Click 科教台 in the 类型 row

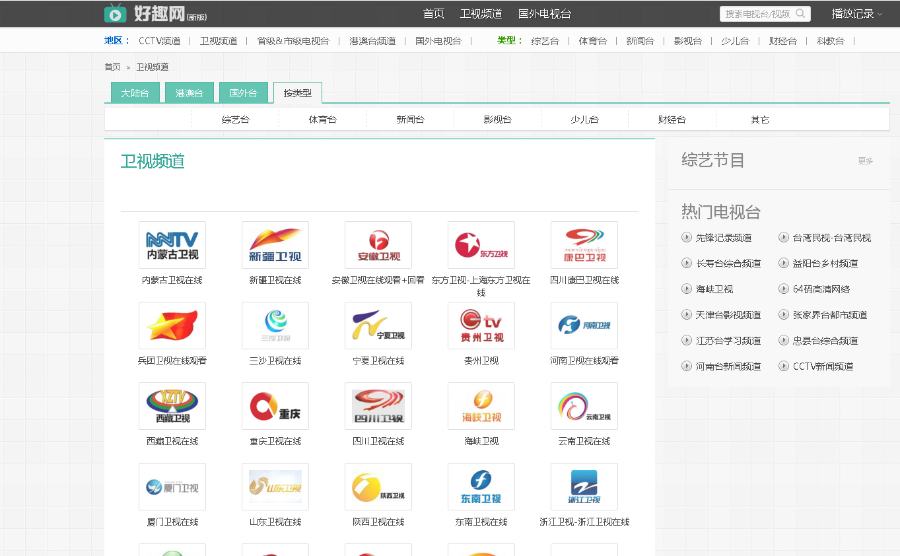coord(831,41)
